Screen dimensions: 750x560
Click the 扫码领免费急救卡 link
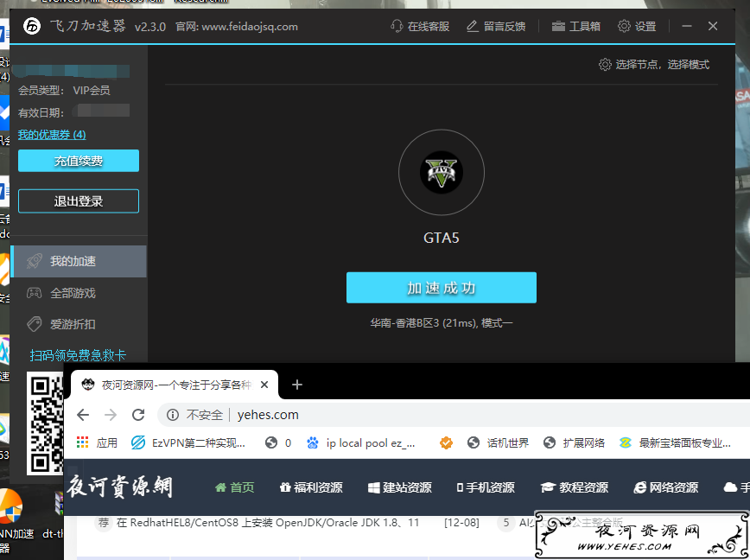(x=78, y=355)
